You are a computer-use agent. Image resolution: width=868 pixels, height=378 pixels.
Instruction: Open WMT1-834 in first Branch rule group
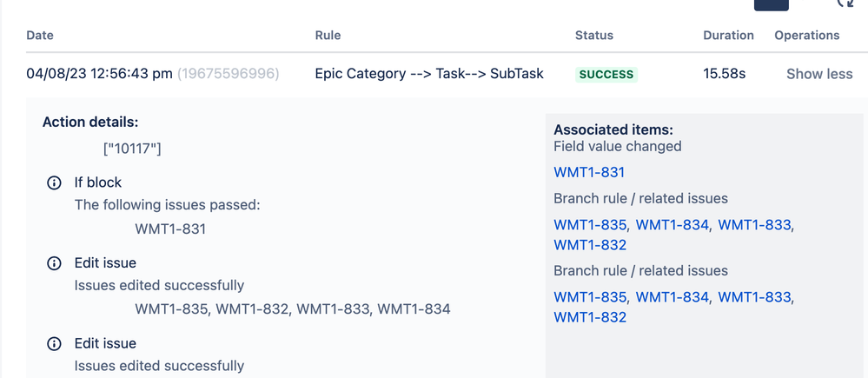672,225
